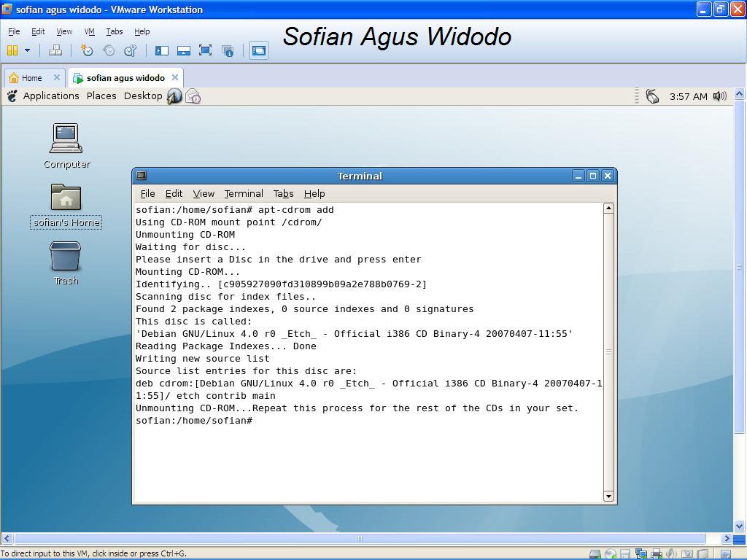Close the sofian agus widodo tab
The image size is (747, 560).
175,77
